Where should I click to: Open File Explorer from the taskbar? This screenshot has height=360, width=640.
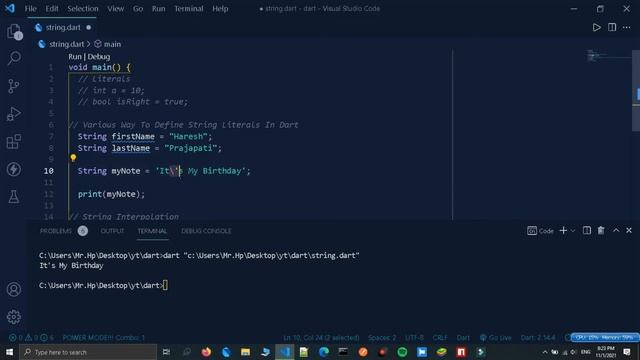point(245,352)
